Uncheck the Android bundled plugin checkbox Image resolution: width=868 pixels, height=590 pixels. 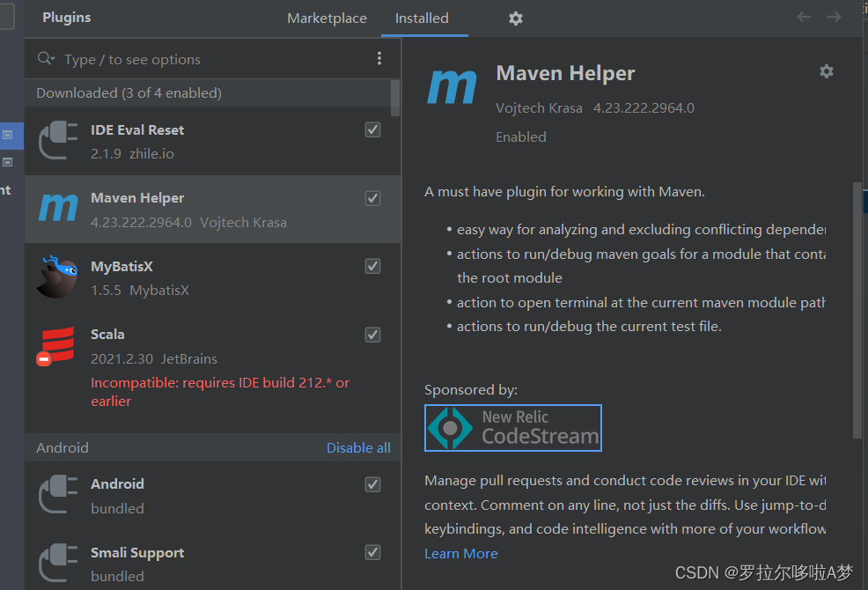372,484
